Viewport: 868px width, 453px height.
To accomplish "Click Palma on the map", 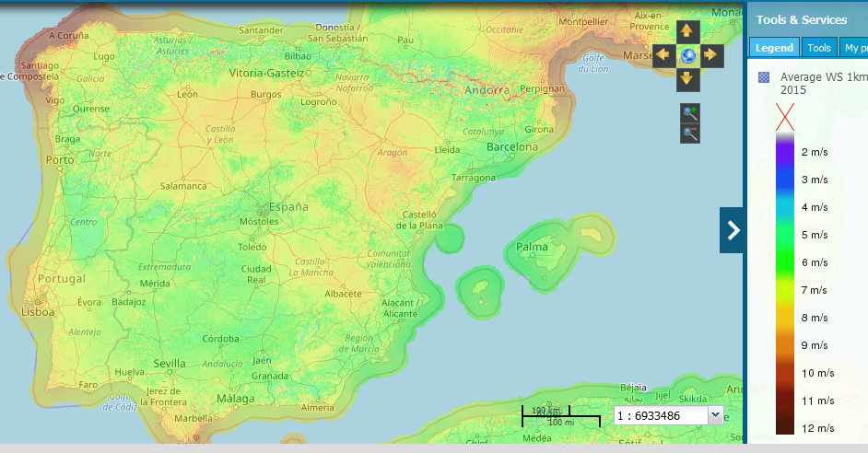I will [532, 247].
